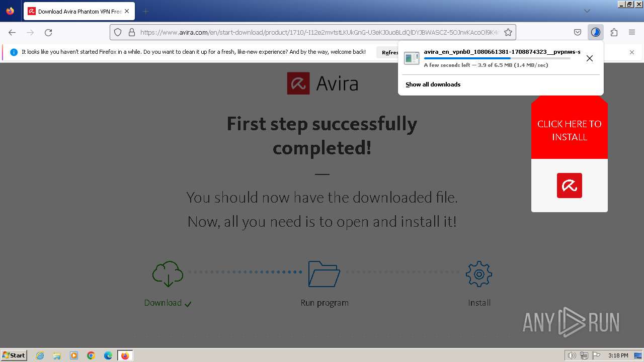Open the Firefox application menu
The image size is (644, 362).
[x=632, y=32]
